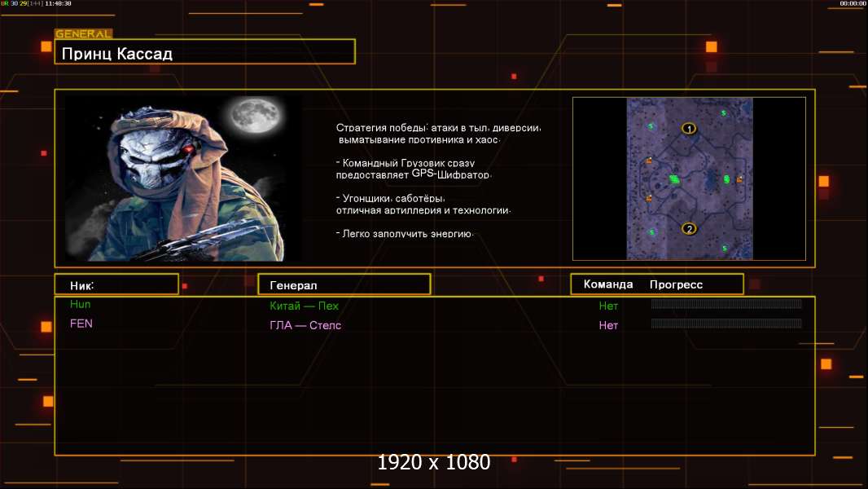Click start position marker 2 on minimap

coord(689,228)
